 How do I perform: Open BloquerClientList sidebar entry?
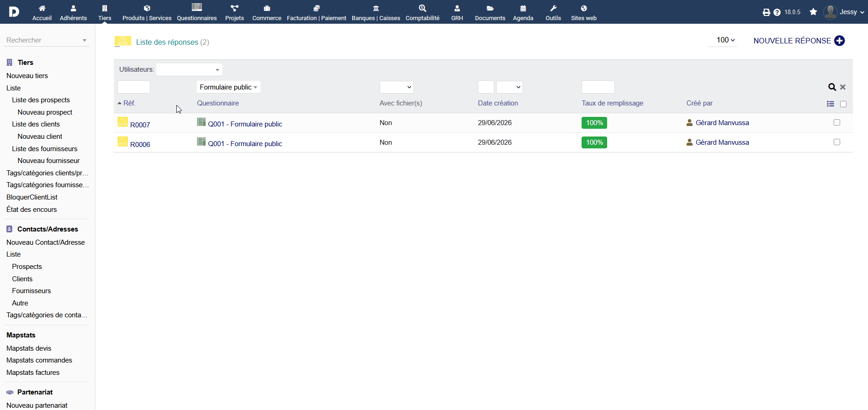point(32,197)
